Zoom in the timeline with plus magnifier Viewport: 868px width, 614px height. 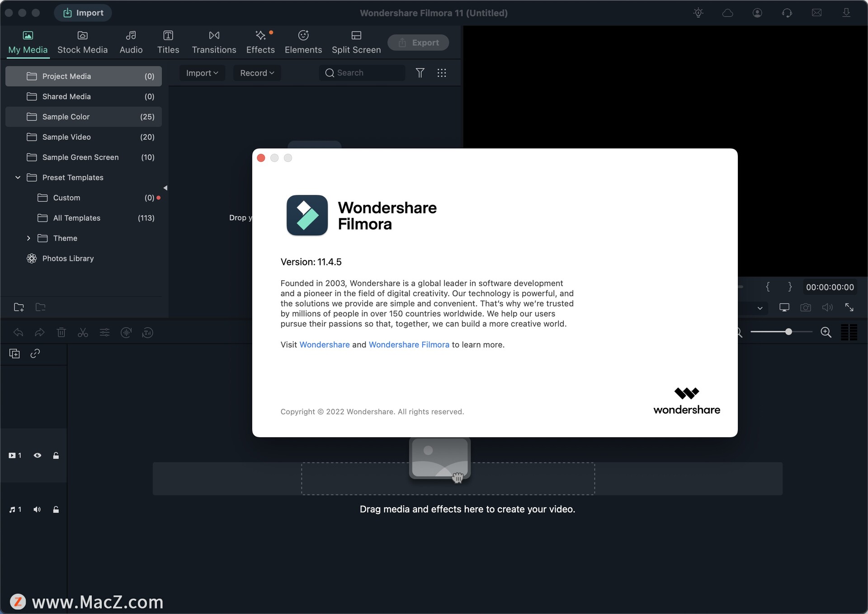point(826,332)
